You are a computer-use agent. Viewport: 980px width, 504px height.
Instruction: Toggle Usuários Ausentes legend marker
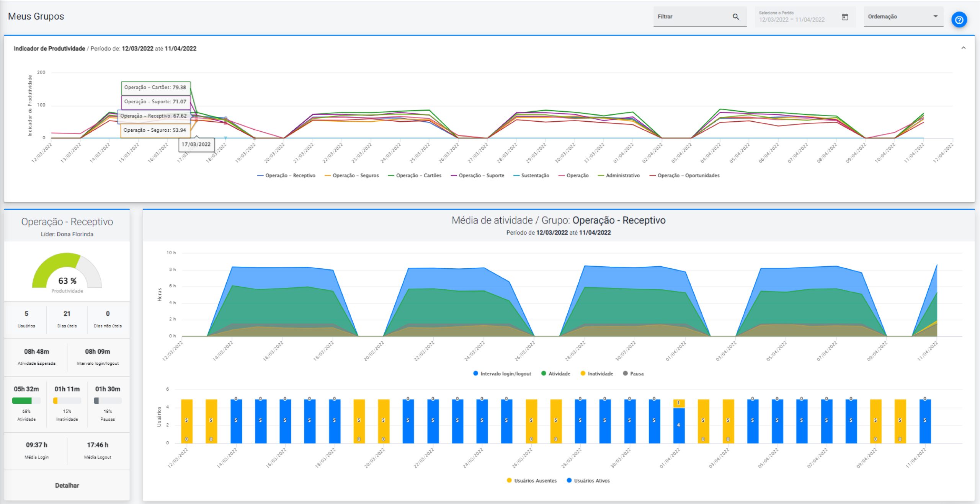coord(509,481)
